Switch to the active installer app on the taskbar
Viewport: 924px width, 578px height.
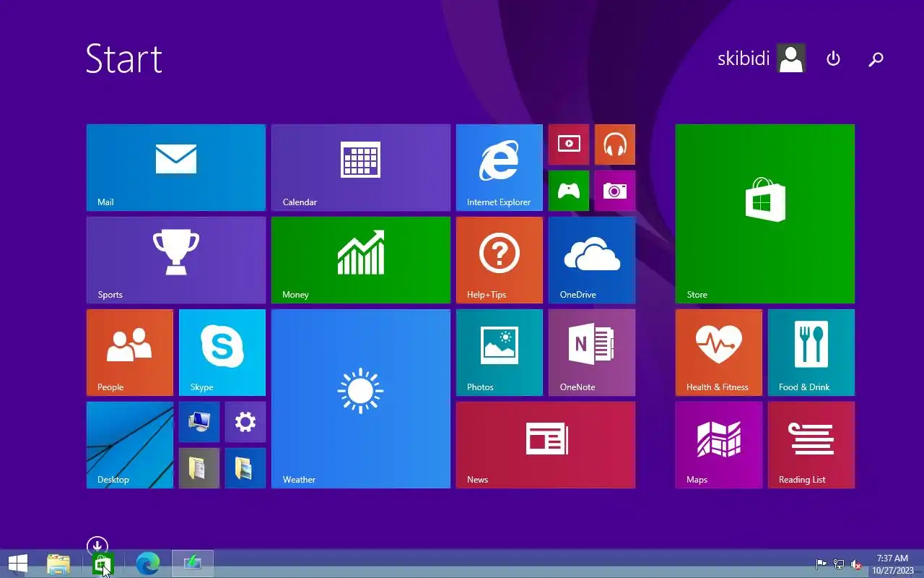pyautogui.click(x=193, y=564)
